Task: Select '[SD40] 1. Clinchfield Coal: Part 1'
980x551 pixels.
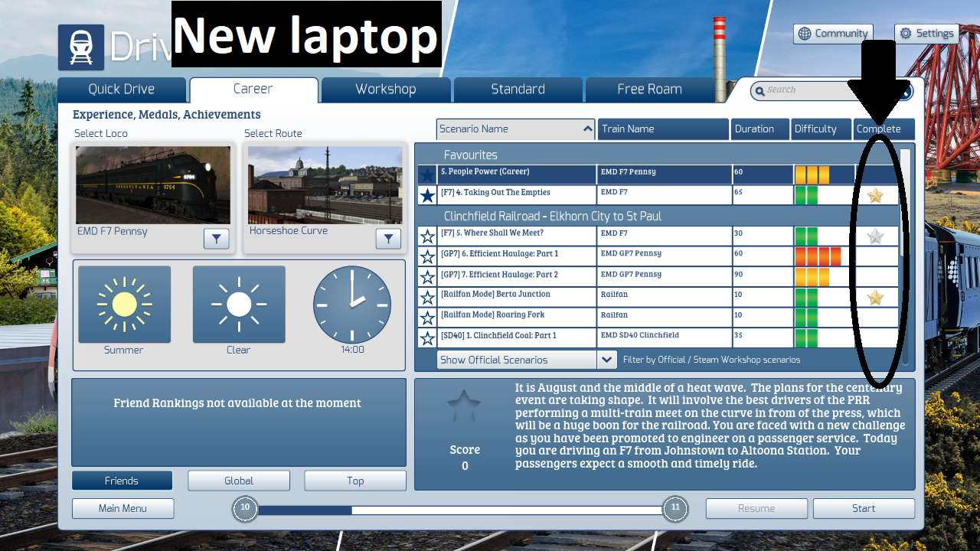Action: coord(658,338)
